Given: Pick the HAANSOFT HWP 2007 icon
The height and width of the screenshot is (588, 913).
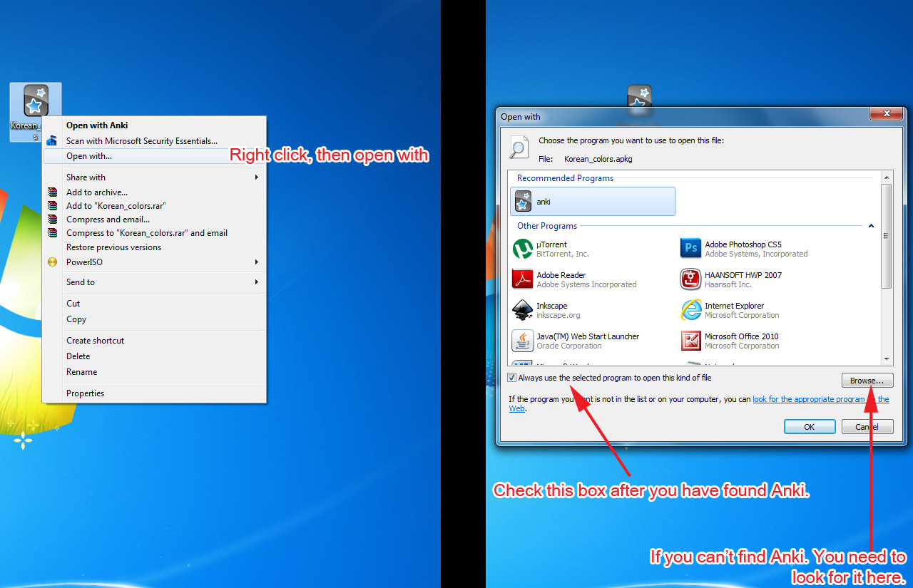Looking at the screenshot, I should coord(690,279).
